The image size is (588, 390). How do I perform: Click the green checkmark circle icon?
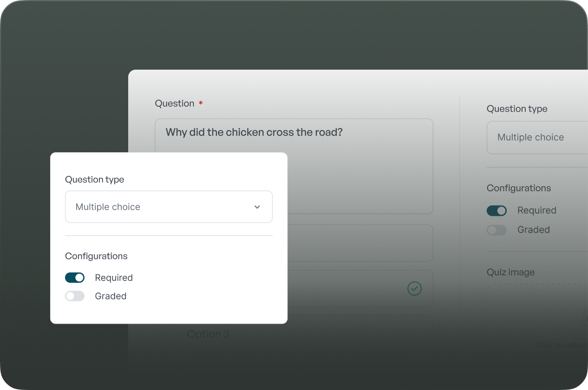[414, 289]
